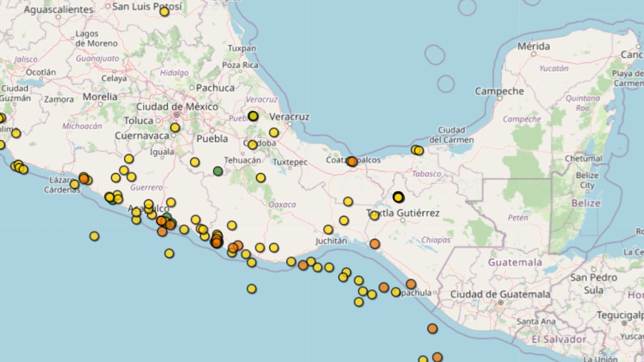Click the Ciudad de México label

tap(177, 107)
